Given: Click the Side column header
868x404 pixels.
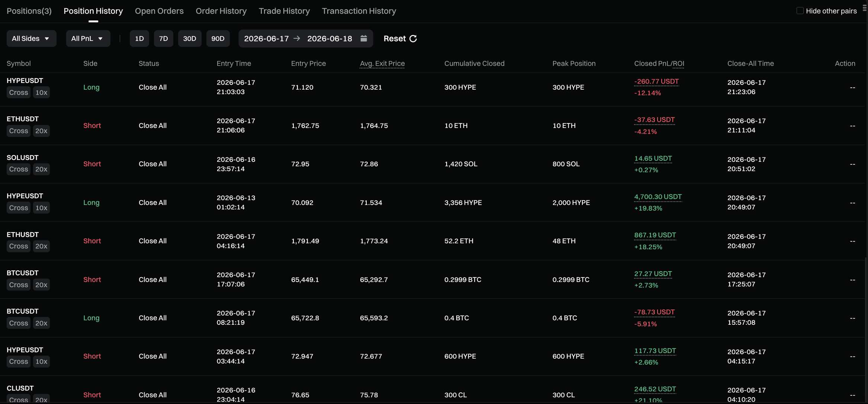Looking at the screenshot, I should pyautogui.click(x=90, y=64).
